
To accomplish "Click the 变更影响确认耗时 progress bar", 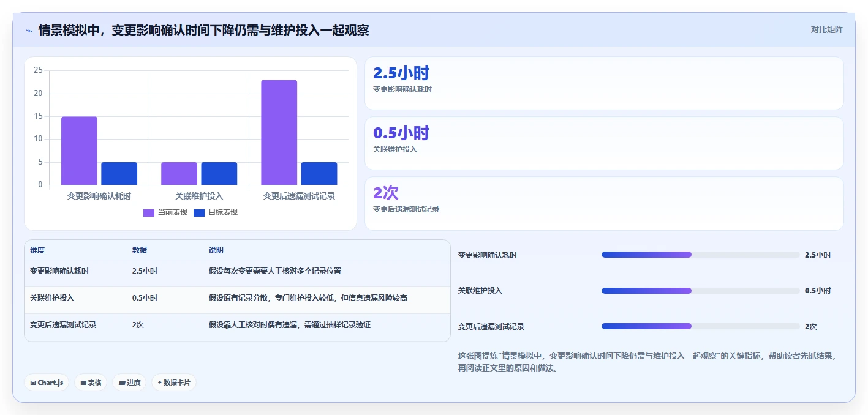I will pyautogui.click(x=701, y=255).
